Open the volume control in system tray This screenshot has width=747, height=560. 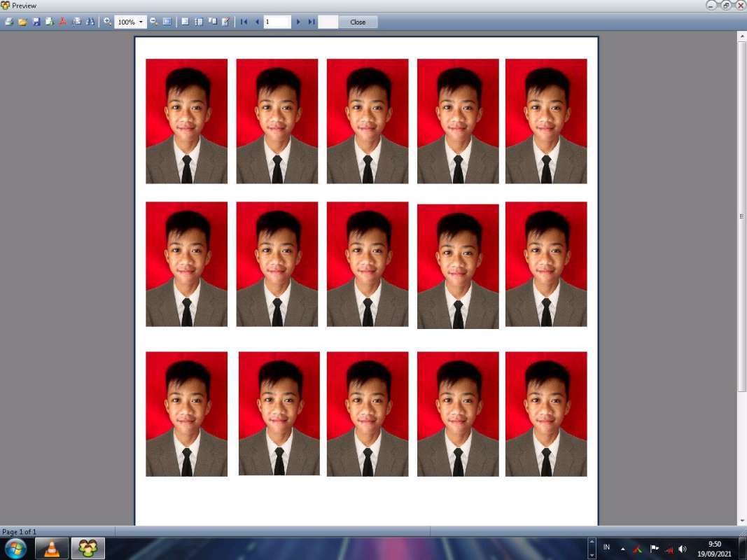[x=683, y=548]
